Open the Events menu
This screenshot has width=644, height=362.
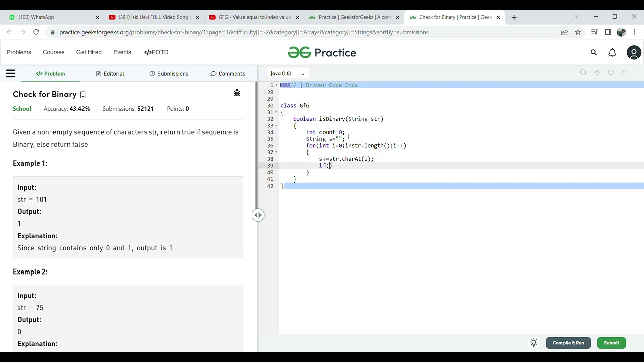[122, 52]
